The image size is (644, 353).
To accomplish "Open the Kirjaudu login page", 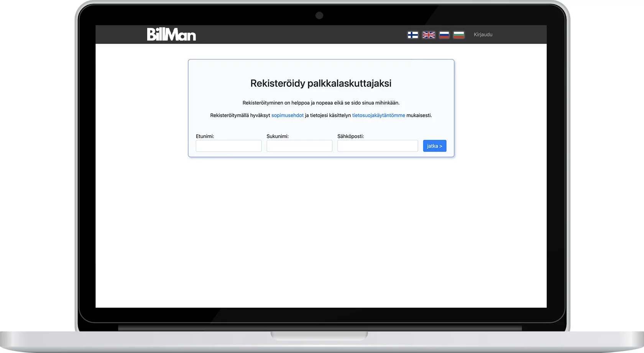I will 483,34.
